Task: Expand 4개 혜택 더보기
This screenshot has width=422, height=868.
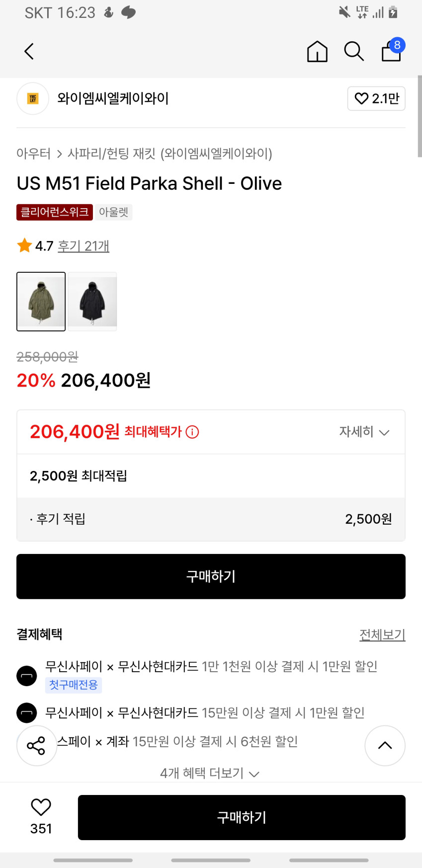Action: coord(210,773)
